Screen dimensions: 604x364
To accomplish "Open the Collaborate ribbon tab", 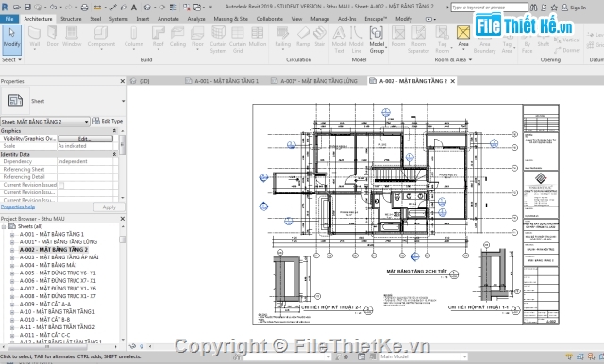I will point(269,19).
